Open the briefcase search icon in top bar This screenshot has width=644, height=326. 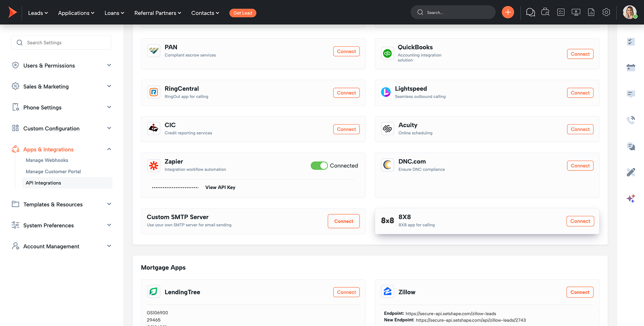[x=545, y=13]
